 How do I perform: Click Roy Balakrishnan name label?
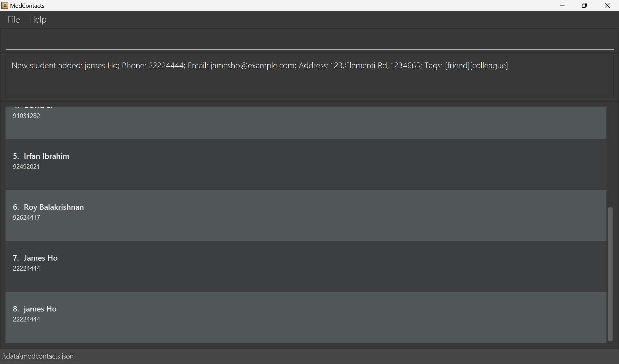[x=54, y=207]
